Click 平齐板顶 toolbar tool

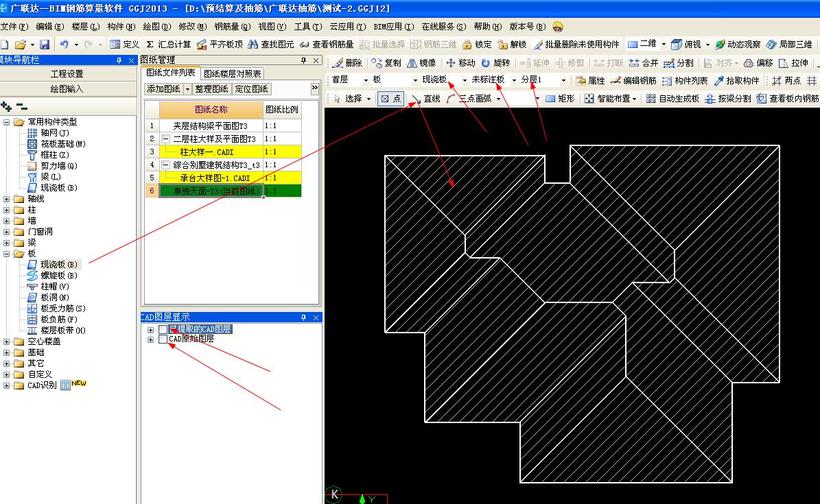[220, 45]
